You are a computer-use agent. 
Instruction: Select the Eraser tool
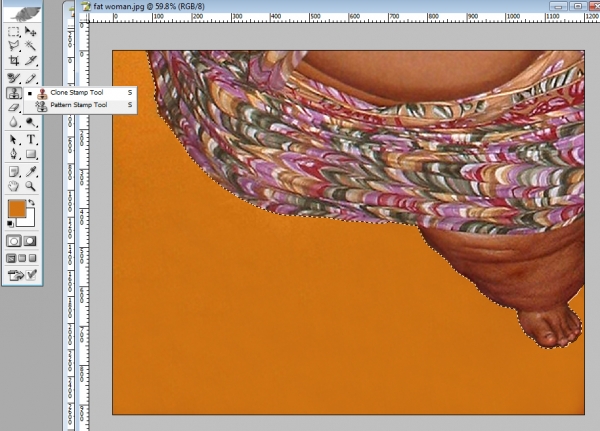click(13, 108)
